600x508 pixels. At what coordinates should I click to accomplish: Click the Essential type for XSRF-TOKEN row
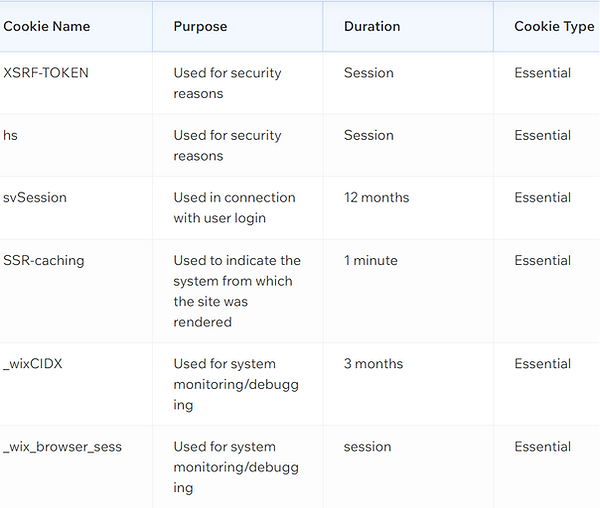pyautogui.click(x=543, y=73)
